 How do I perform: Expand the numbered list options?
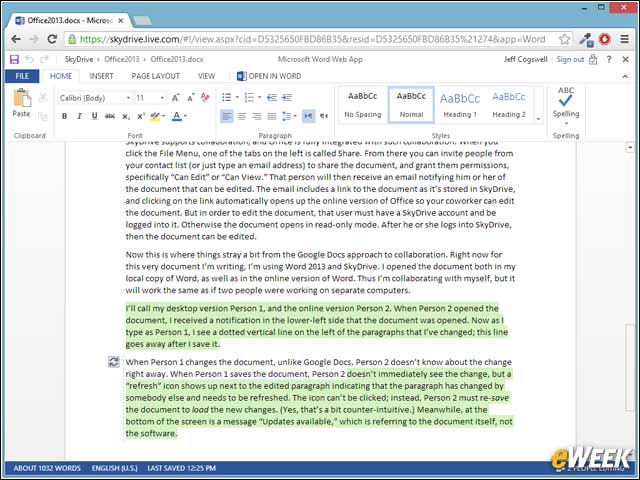point(260,98)
